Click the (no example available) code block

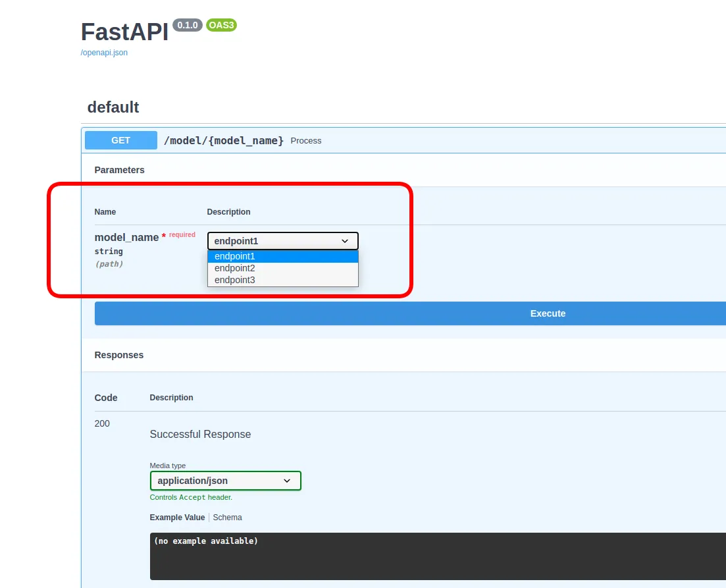(438, 556)
